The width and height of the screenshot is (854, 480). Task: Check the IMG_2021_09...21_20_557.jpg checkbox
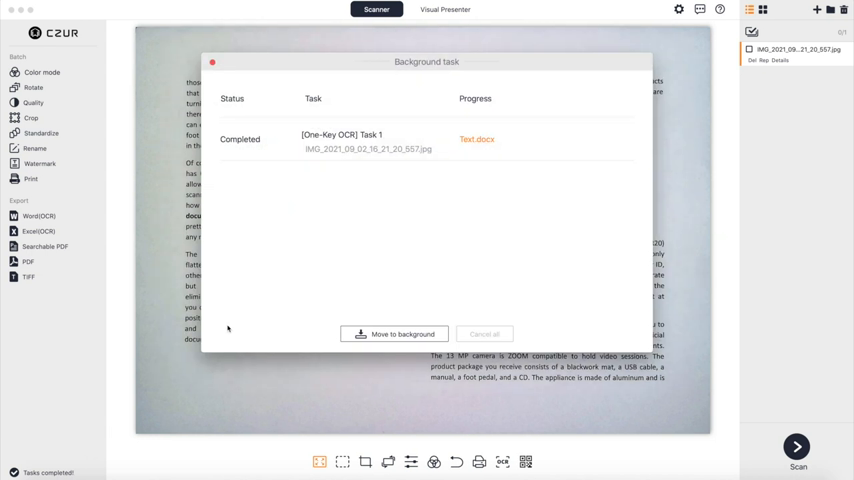(x=749, y=49)
